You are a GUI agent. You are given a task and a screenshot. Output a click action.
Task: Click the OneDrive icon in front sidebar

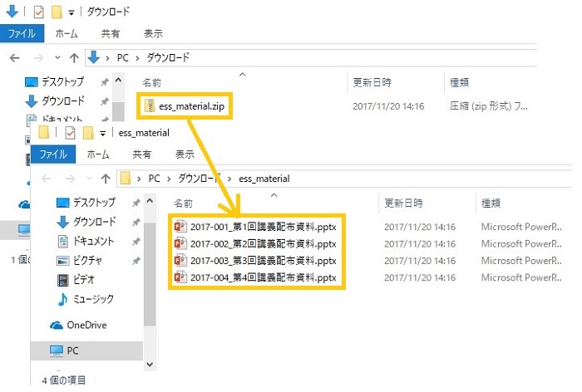57,325
